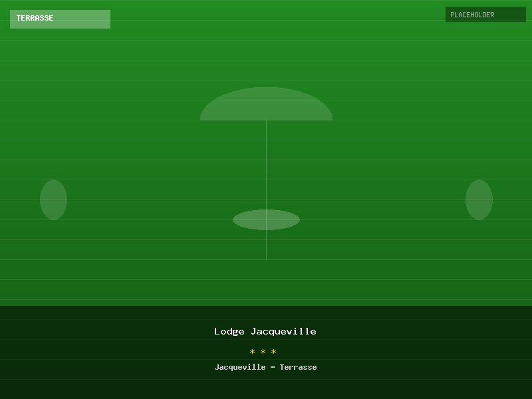Click the three-star rating row

263,352
